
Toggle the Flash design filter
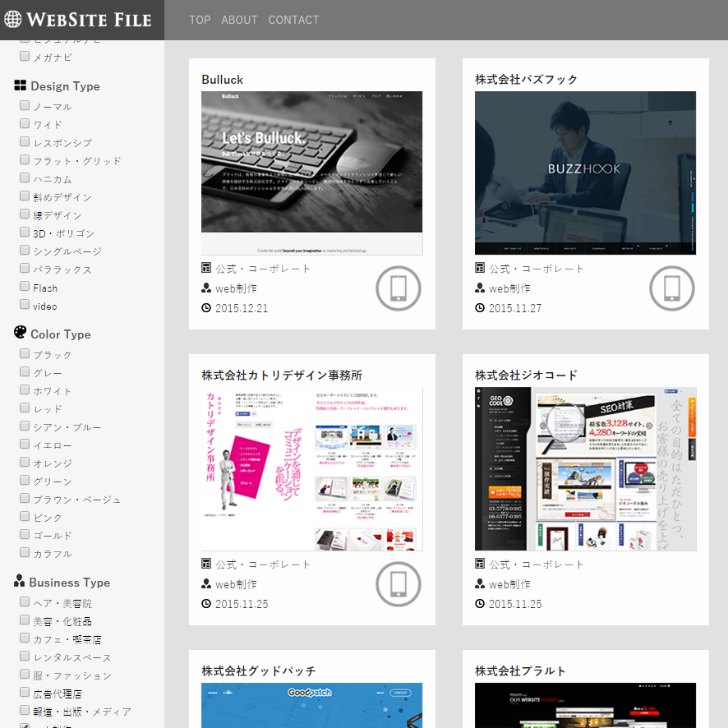[24, 287]
